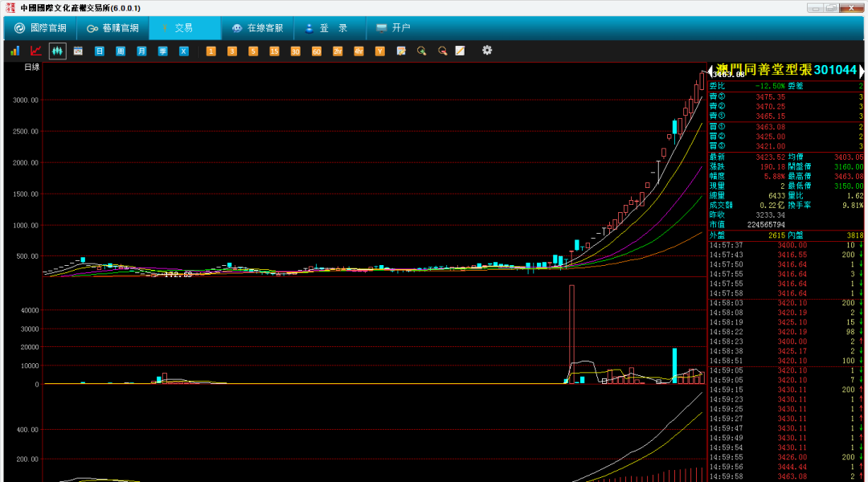Select the 5-minute orange icon
Image resolution: width=868 pixels, height=482 pixels.
click(253, 51)
